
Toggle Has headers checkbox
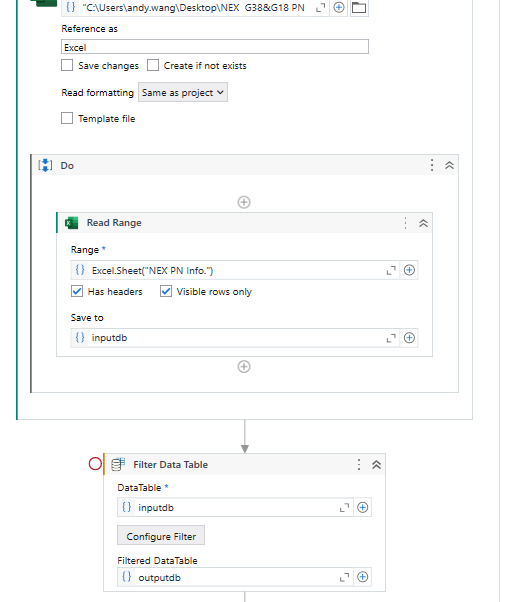(x=77, y=291)
